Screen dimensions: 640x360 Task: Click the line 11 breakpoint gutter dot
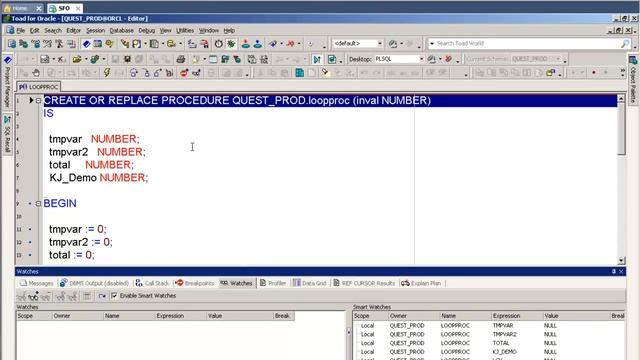pyautogui.click(x=30, y=229)
